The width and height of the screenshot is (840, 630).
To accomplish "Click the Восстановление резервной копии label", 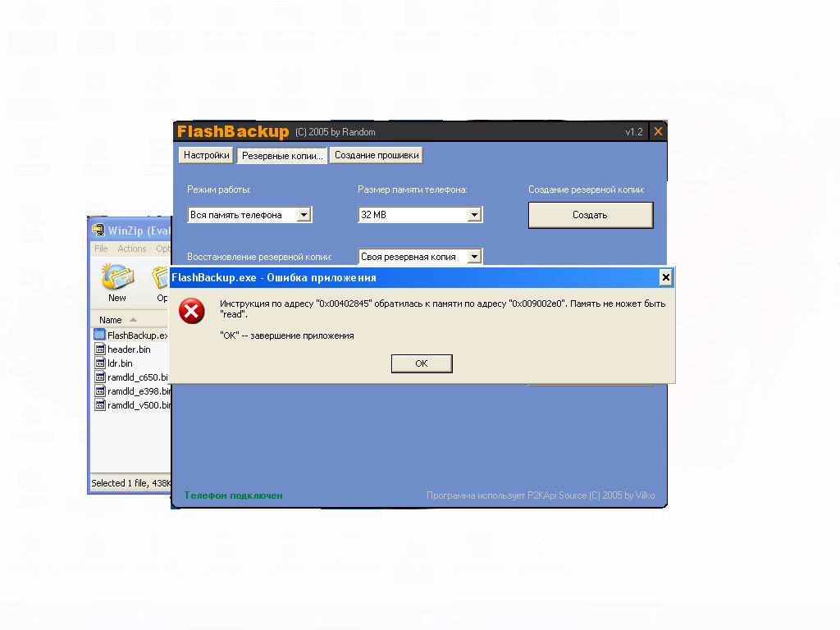I will click(x=259, y=257).
